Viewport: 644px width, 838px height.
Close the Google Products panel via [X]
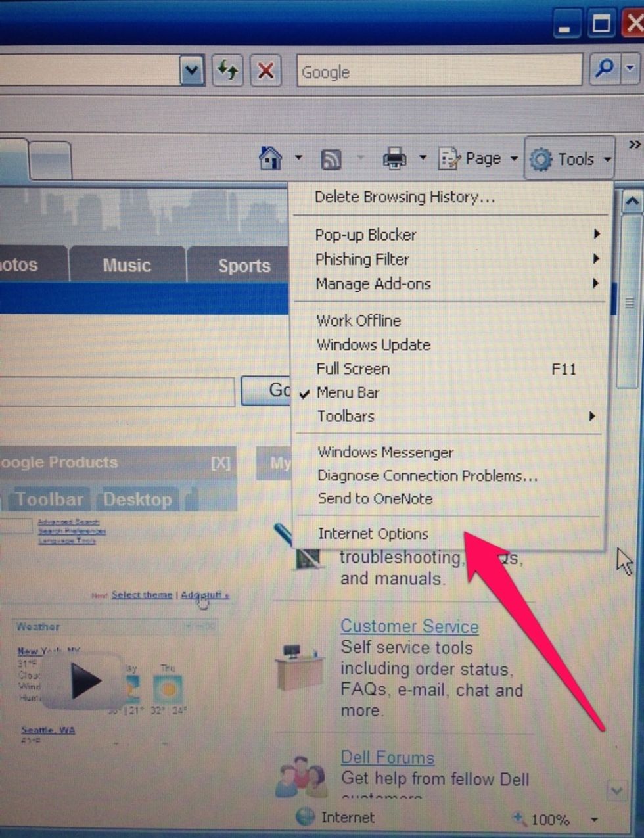tap(221, 463)
